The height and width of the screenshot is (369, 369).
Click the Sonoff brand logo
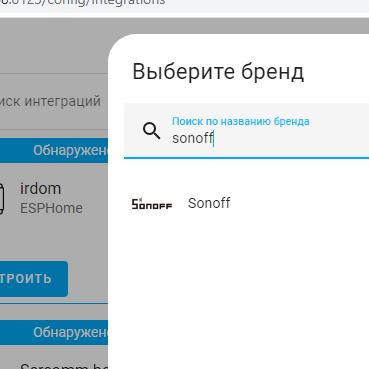point(152,203)
